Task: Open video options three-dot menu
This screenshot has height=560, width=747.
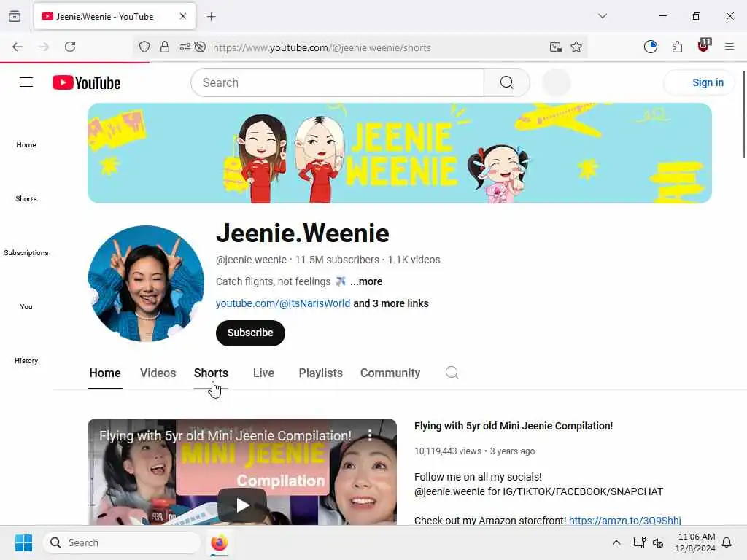Action: [370, 435]
